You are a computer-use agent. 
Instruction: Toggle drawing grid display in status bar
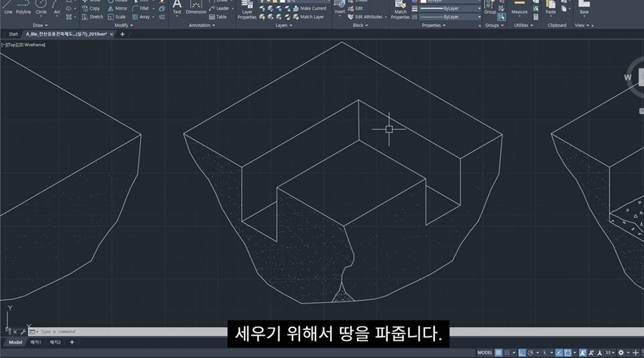point(498,353)
